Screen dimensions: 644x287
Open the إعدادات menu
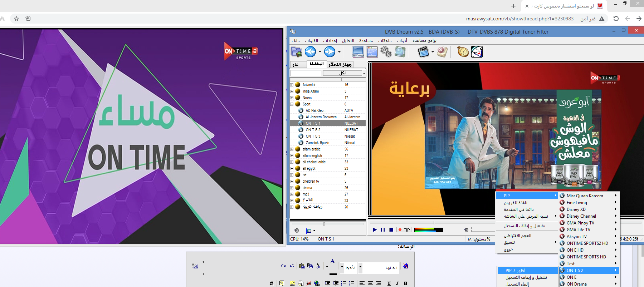pyautogui.click(x=330, y=40)
